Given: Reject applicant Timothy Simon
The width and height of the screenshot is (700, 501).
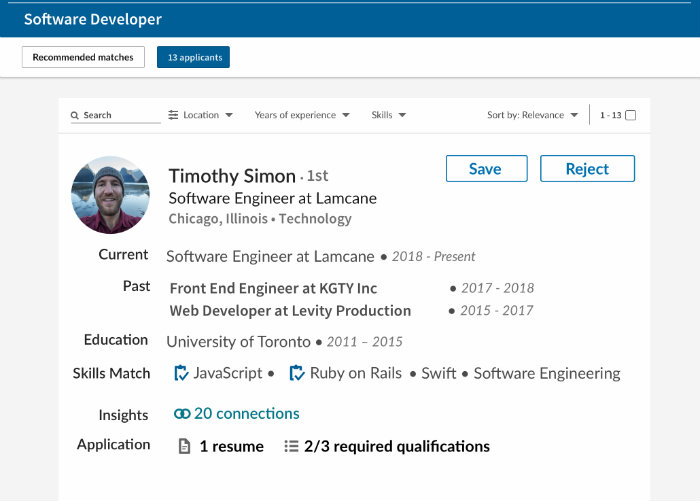Looking at the screenshot, I should (x=588, y=169).
